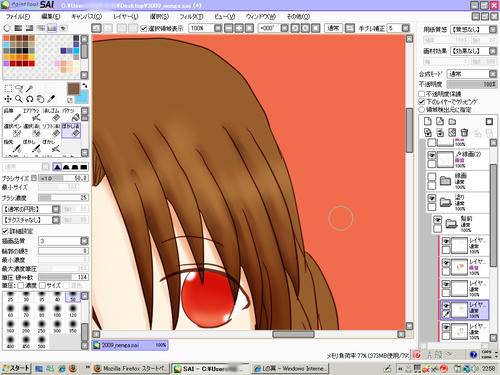Select the 2009_nenga.sai canvas tab
The image size is (500, 375).
[x=130, y=345]
